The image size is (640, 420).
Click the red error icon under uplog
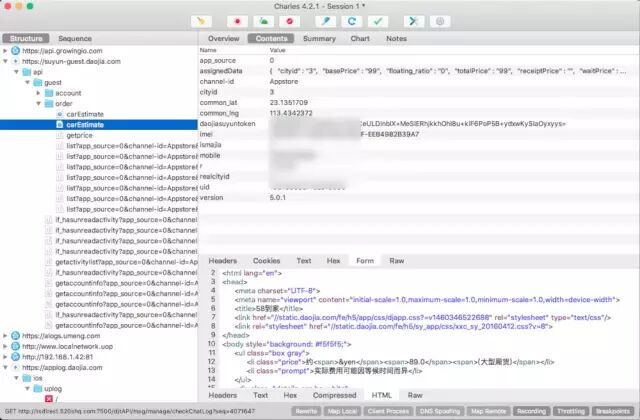click(49, 399)
